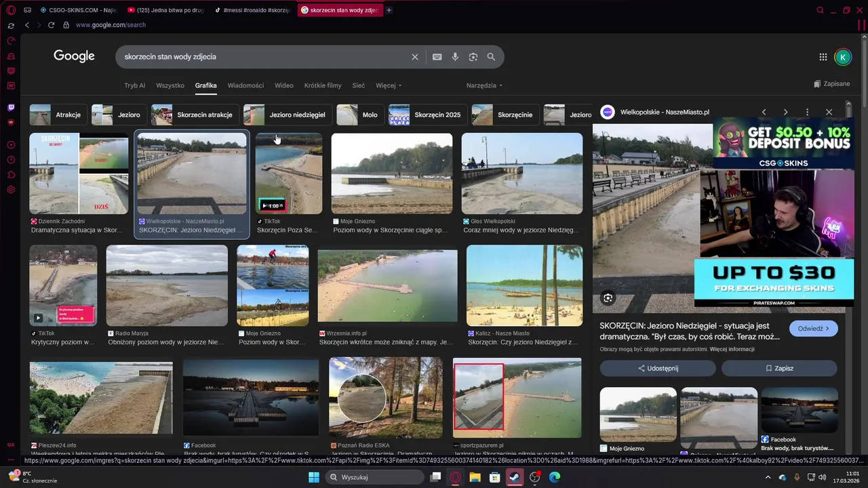
Task: Select the Grafika tab
Action: point(205,85)
